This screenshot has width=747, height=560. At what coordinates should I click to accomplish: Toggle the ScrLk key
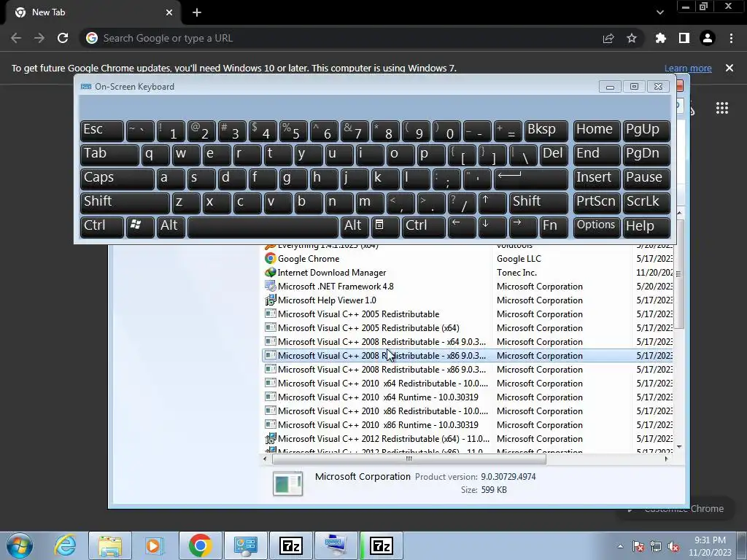point(646,203)
